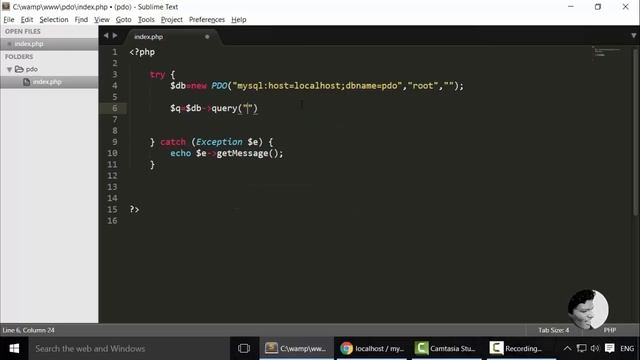Click the pdo folder icon
This screenshot has width=640, height=360.
(x=19, y=69)
